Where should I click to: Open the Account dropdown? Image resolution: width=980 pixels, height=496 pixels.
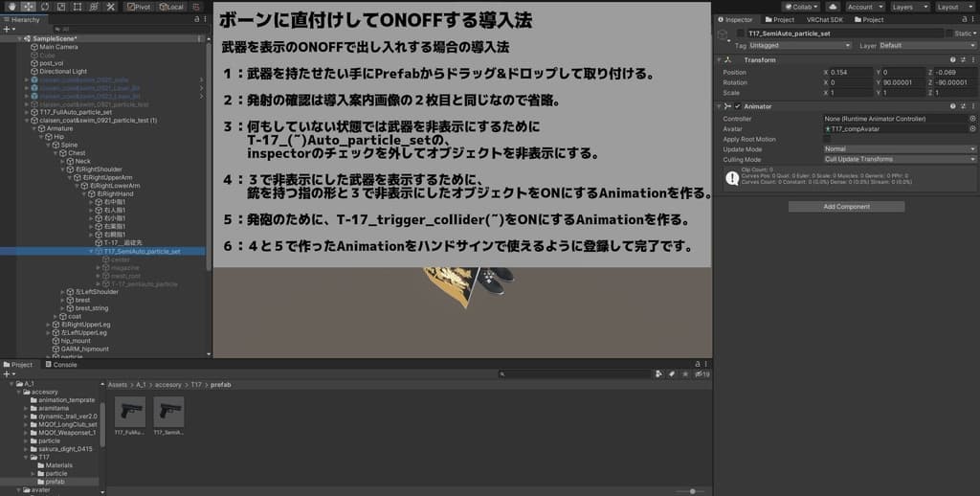[865, 7]
